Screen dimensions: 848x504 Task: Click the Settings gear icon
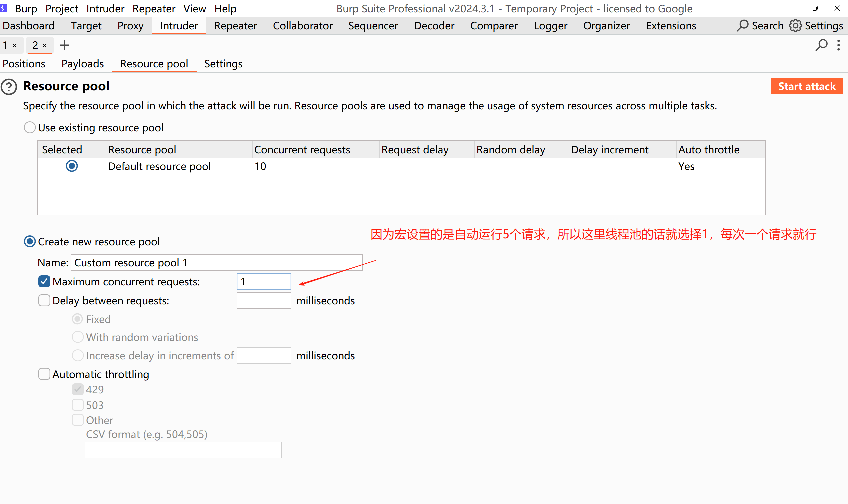click(795, 26)
